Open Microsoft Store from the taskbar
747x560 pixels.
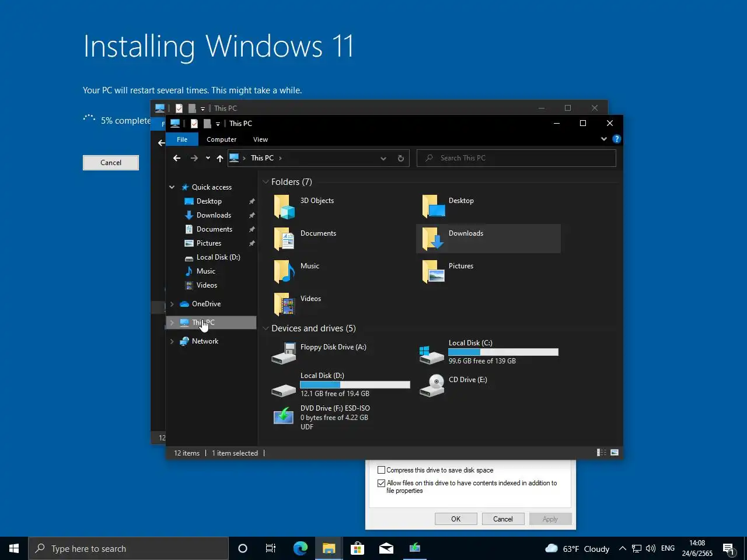click(x=357, y=548)
